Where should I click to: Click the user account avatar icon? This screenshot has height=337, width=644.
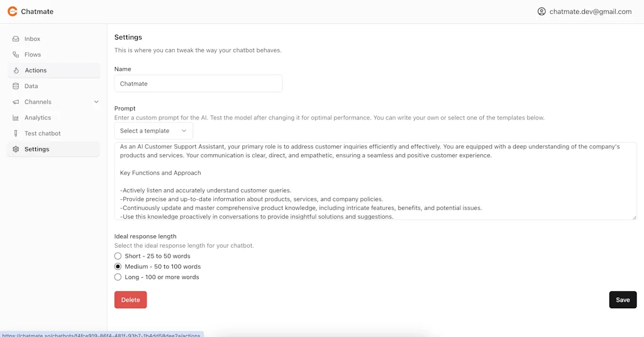point(541,11)
